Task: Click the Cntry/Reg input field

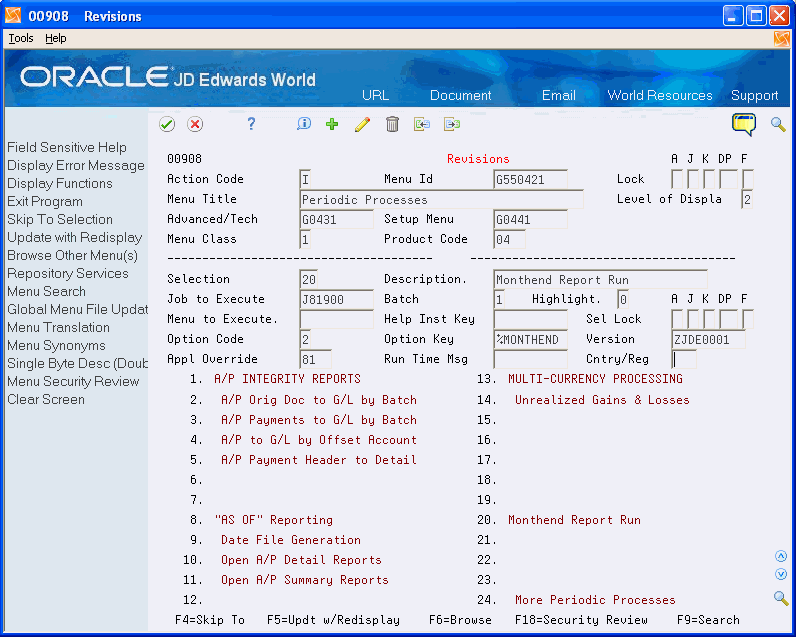Action: coord(683,359)
